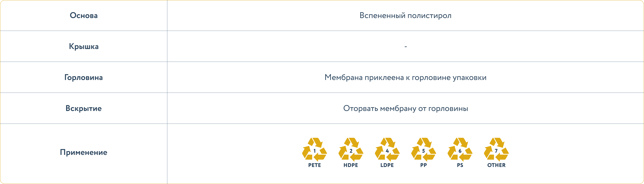This screenshot has height=184, width=644.
Task: Click the Вскрытие row header
Action: point(83,108)
